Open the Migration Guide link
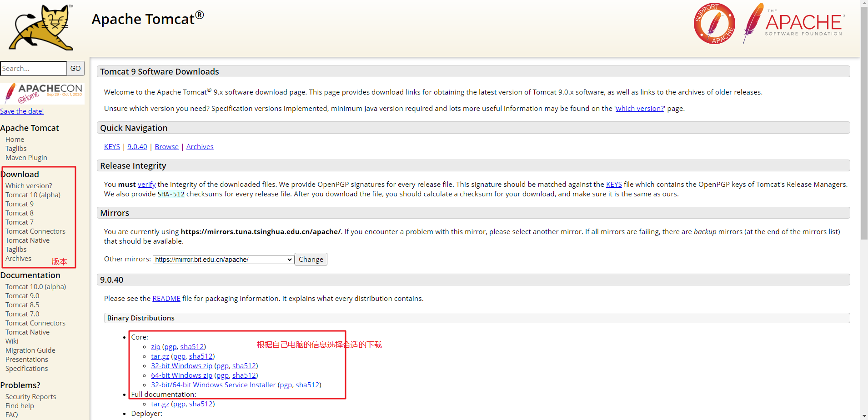 30,350
